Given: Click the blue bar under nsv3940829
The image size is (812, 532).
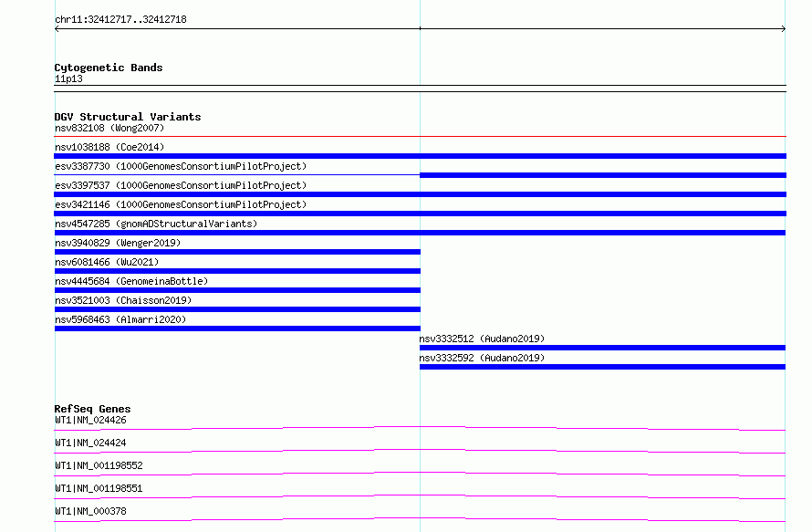Looking at the screenshot, I should coord(237,252).
